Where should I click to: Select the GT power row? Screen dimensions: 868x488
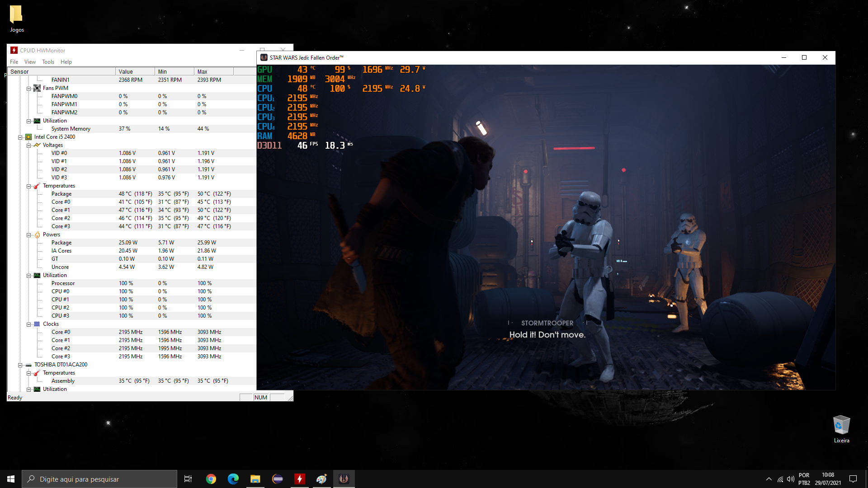[x=132, y=259]
